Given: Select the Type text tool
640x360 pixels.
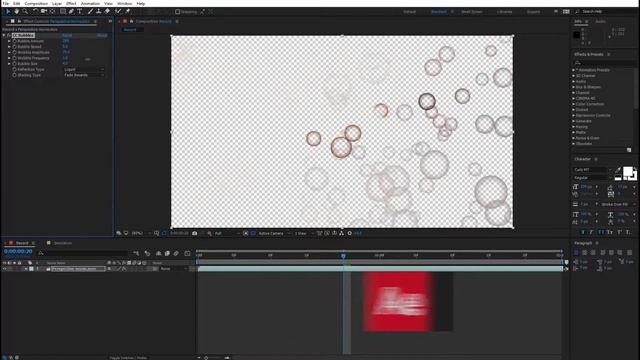Looking at the screenshot, I should [80, 11].
